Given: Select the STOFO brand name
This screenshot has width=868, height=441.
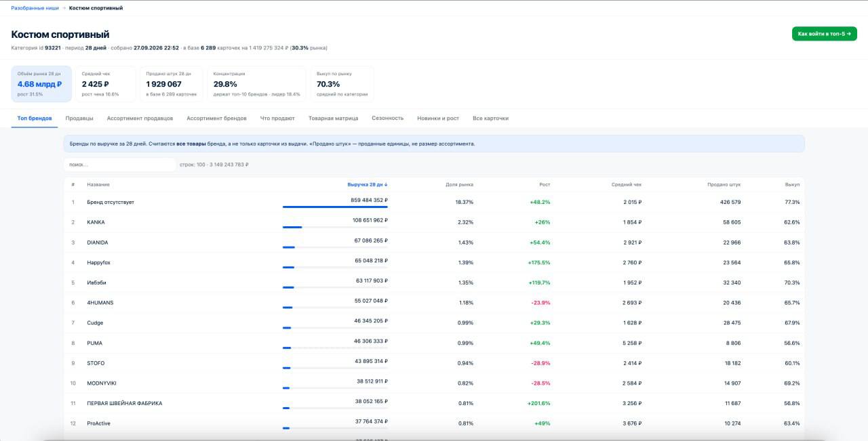Looking at the screenshot, I should (x=96, y=363).
